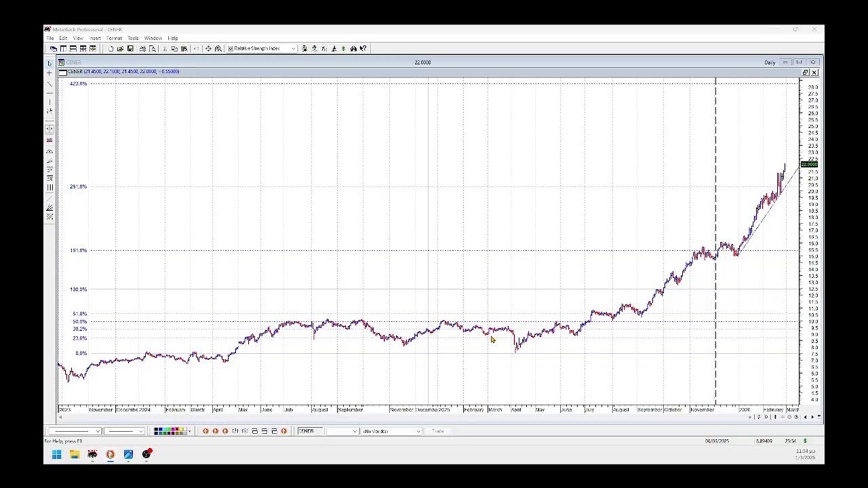Open File Explorer from the taskbar
The width and height of the screenshot is (868, 488).
coord(75,454)
